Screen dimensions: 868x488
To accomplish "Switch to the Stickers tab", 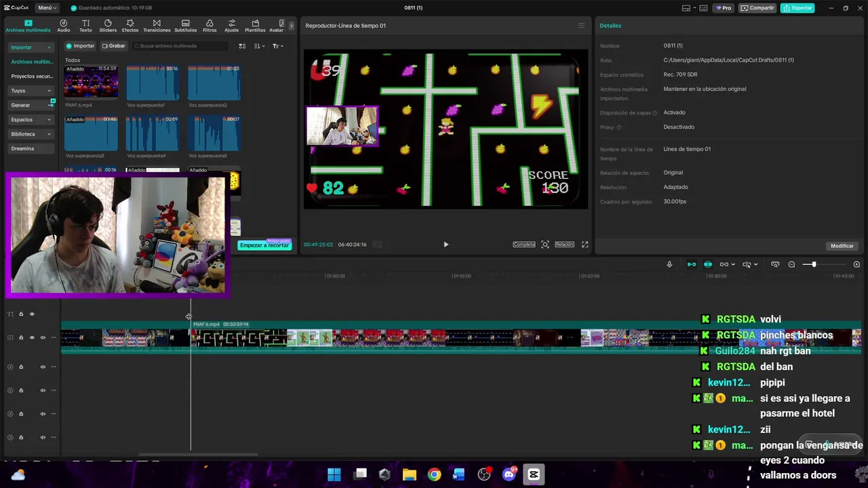I will click(108, 26).
